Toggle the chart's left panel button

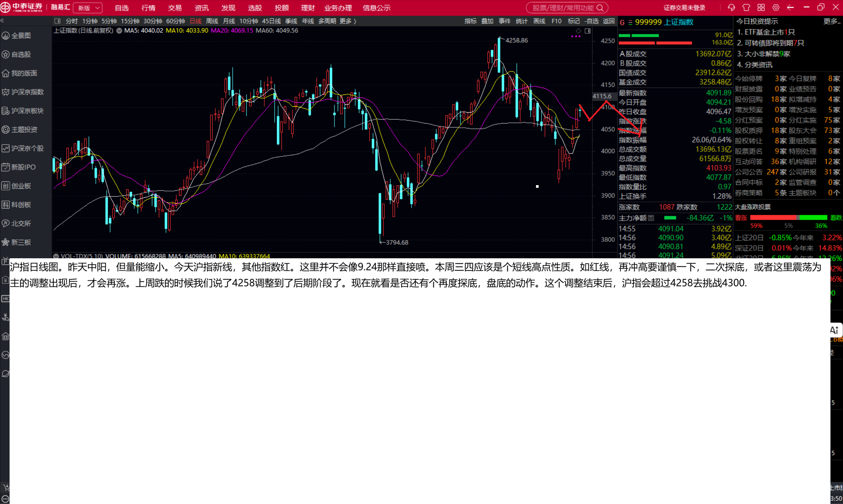tap(58, 21)
